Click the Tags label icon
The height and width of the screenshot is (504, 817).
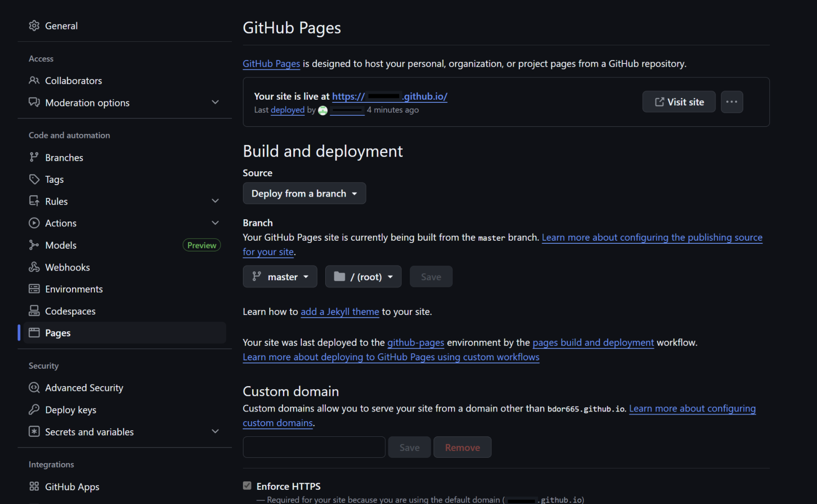click(x=34, y=179)
